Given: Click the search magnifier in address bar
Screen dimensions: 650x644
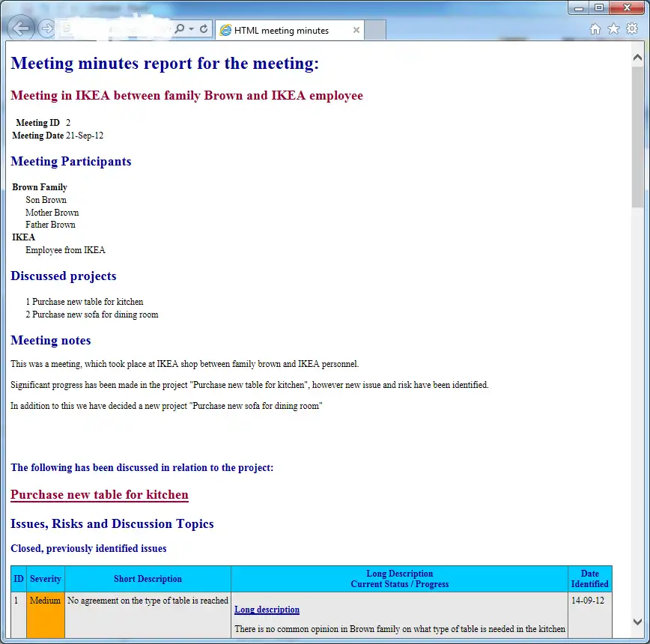Looking at the screenshot, I should [x=180, y=28].
